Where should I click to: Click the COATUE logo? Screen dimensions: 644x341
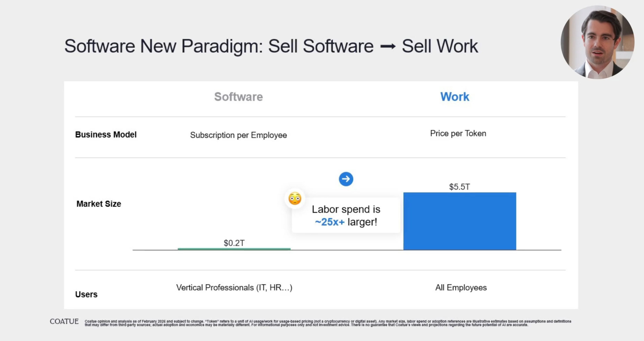tap(64, 321)
